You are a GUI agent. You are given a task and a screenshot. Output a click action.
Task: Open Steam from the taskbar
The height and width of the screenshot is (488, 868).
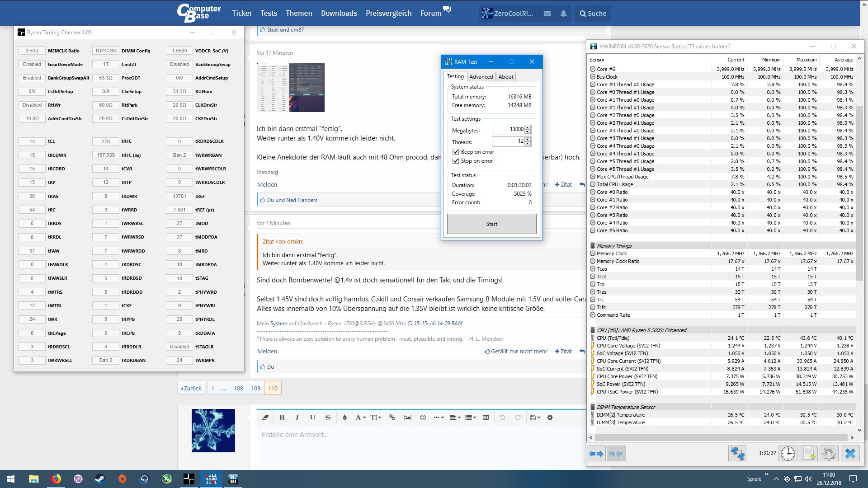tap(100, 479)
